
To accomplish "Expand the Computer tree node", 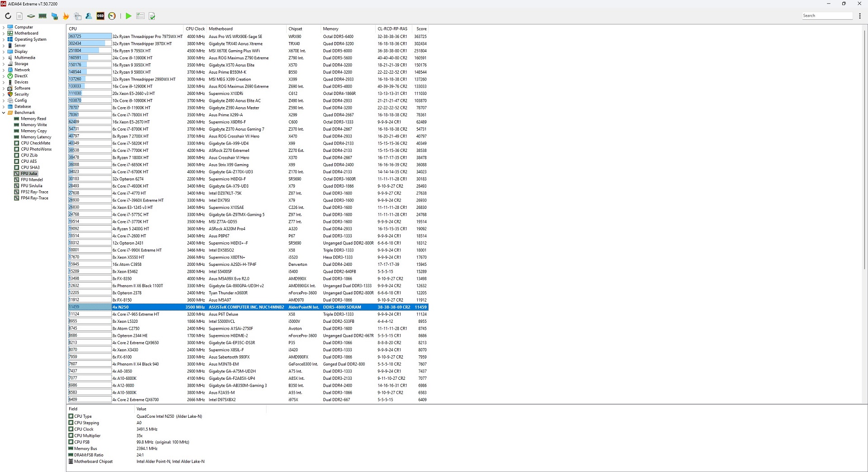I will tap(4, 27).
